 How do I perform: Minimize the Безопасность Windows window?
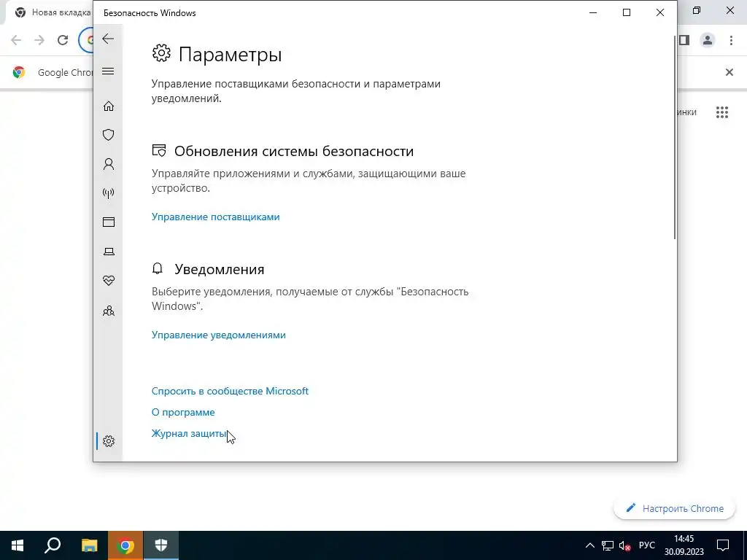(593, 12)
